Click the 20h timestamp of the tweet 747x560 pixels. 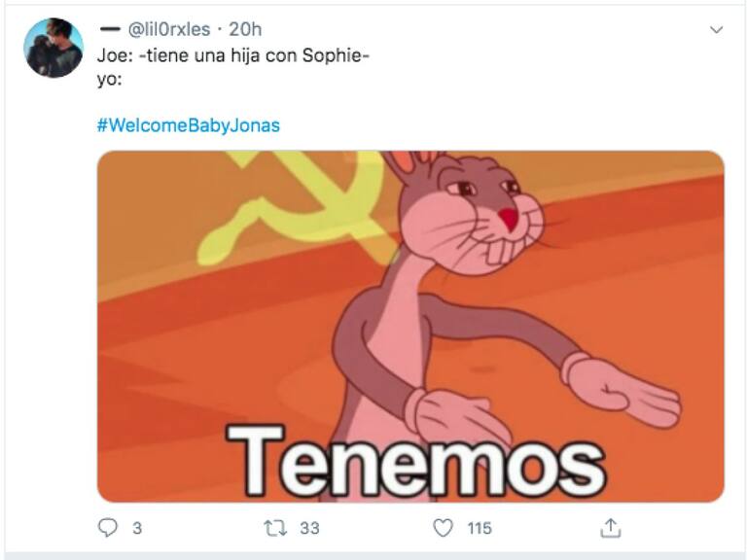(245, 29)
